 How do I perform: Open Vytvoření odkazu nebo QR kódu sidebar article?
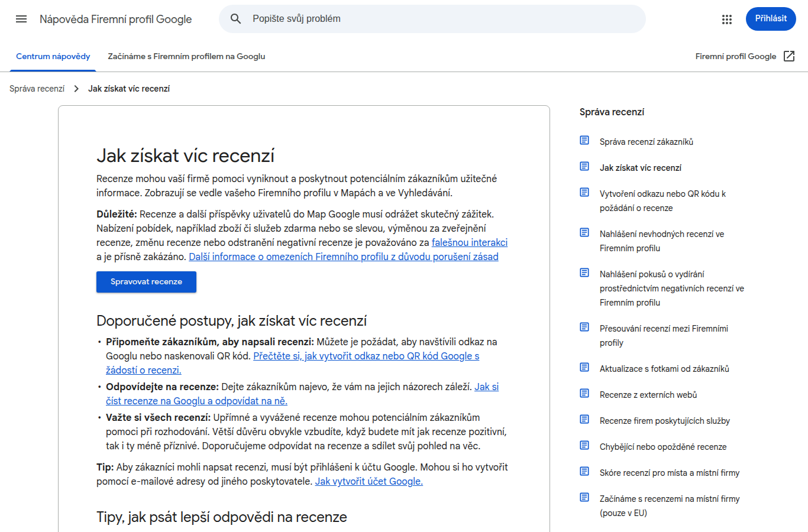coord(662,201)
